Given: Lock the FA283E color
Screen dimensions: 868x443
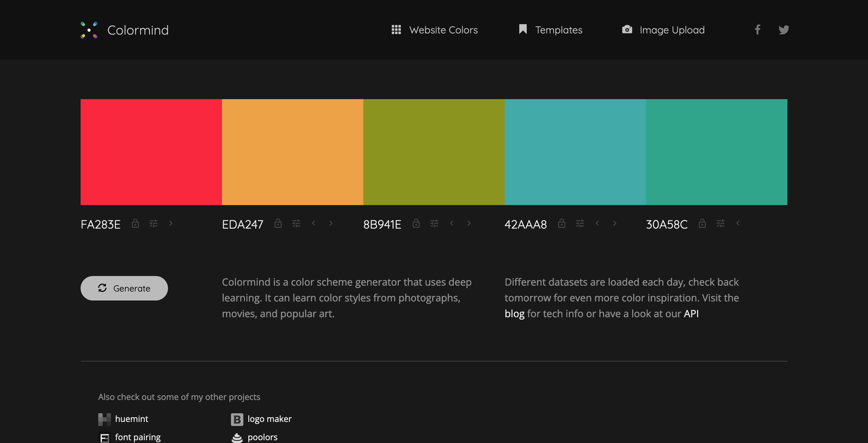Looking at the screenshot, I should pos(135,223).
